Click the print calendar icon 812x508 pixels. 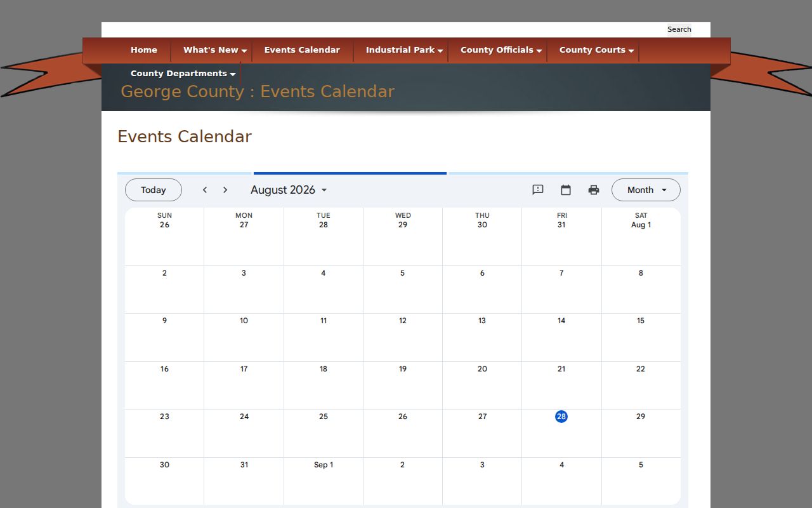point(594,190)
